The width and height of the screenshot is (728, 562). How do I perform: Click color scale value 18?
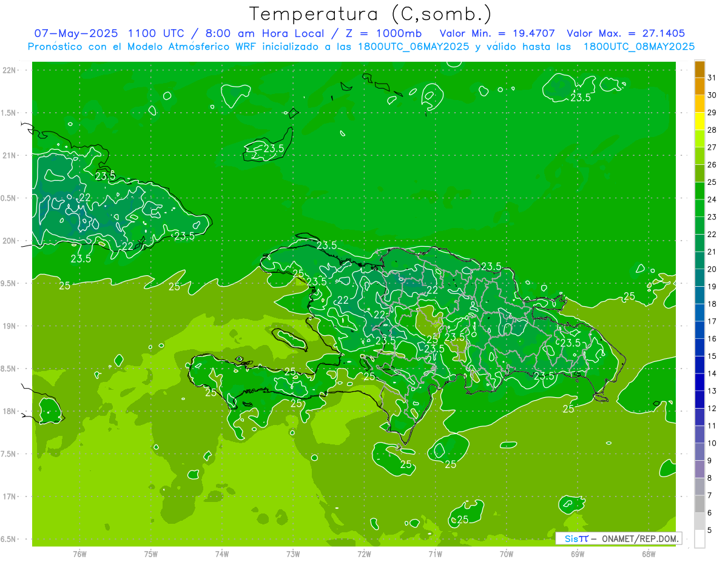point(712,304)
